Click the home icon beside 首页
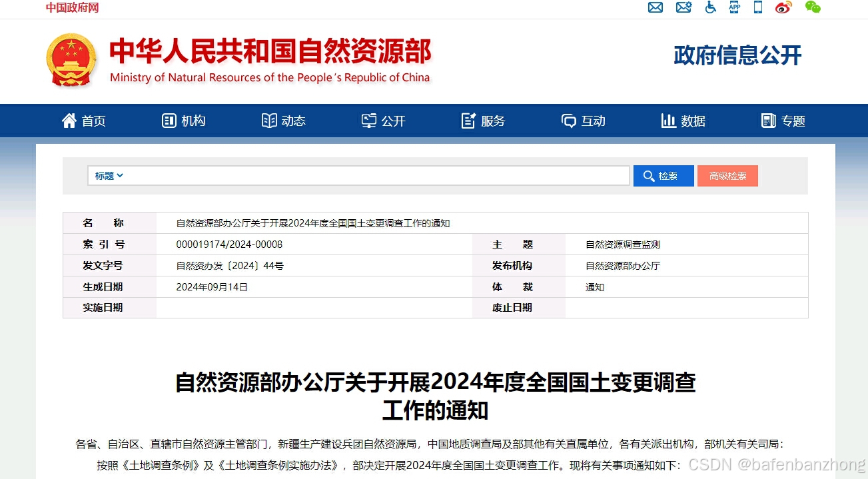 click(69, 121)
